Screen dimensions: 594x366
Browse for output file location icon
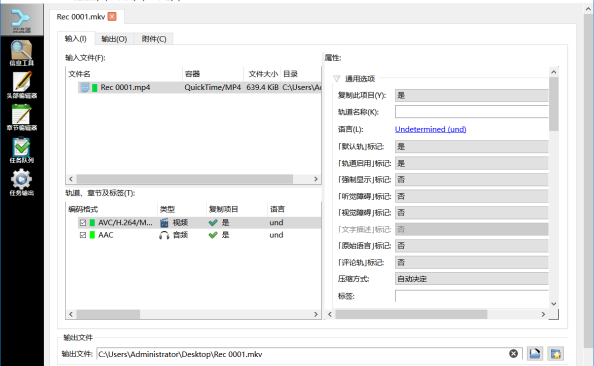[535, 353]
